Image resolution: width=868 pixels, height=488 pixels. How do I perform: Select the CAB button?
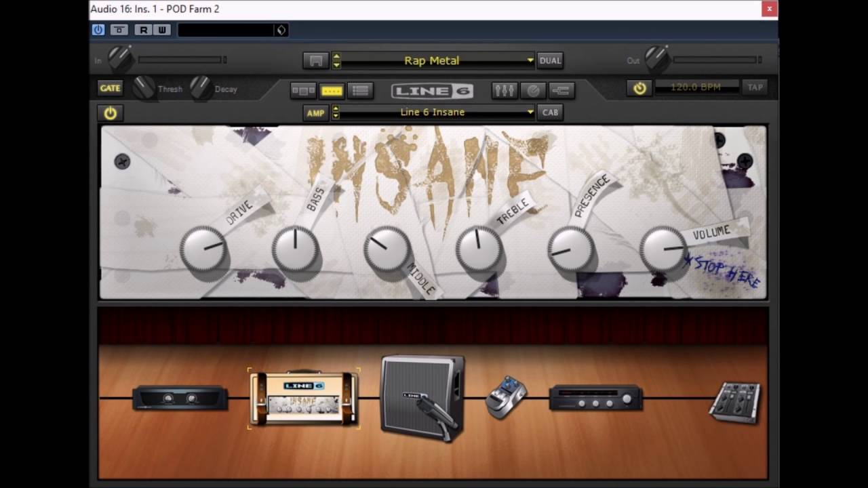click(x=550, y=113)
